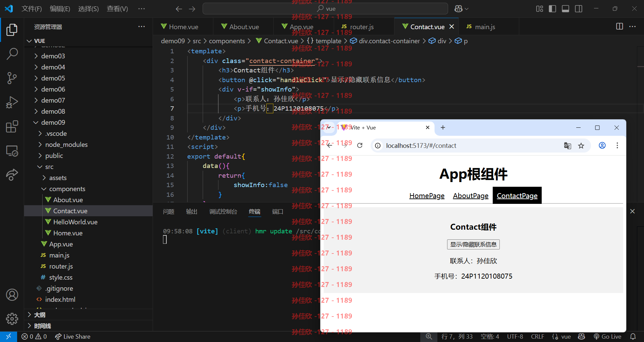644x342 pixels.
Task: Split the editor to the right
Action: (620, 26)
